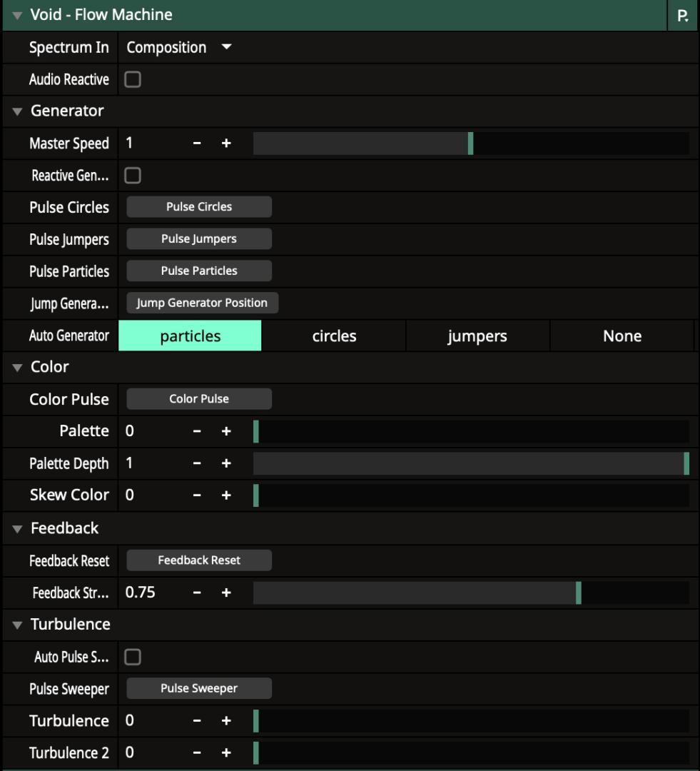Viewport: 700px width, 771px height.
Task: Select circles Auto Generator option
Action: coord(334,336)
